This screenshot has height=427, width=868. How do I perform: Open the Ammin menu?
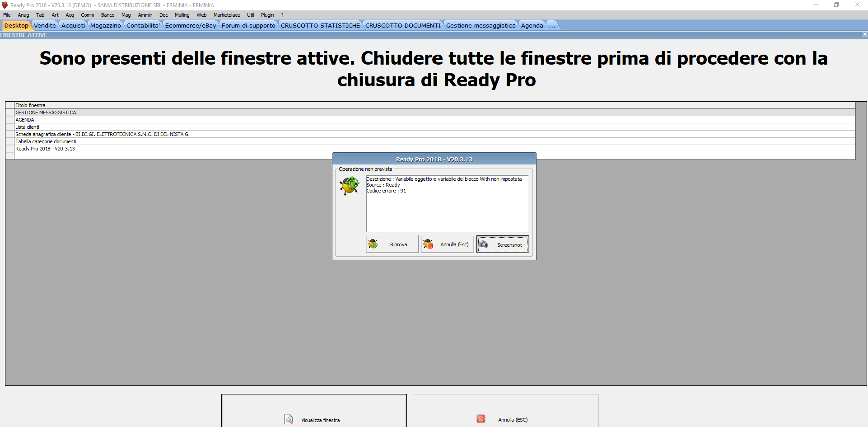tap(145, 15)
